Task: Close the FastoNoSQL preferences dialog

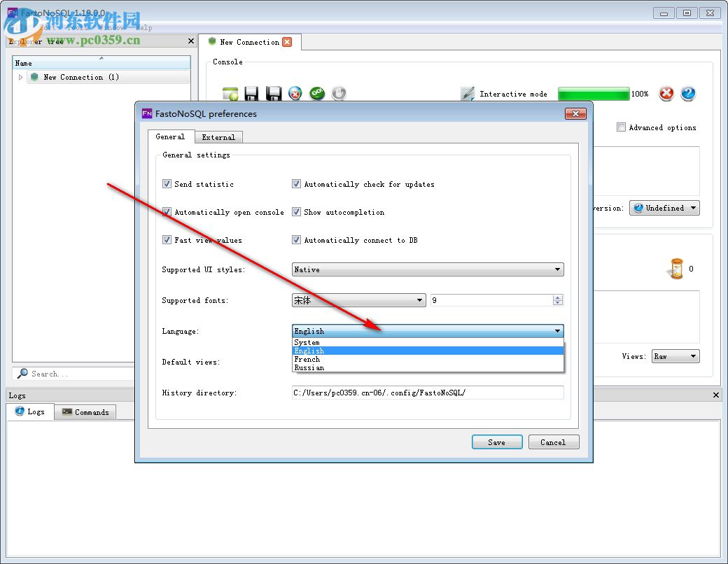Action: point(575,114)
